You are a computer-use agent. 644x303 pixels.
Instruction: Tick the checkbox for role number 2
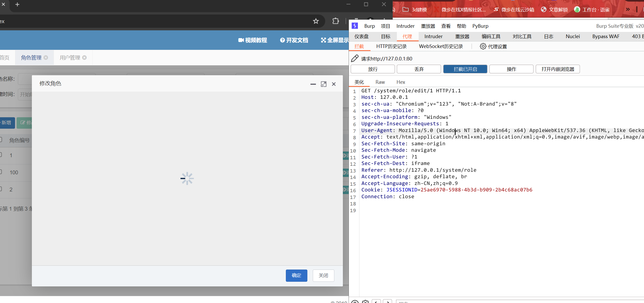pyautogui.click(x=1, y=189)
